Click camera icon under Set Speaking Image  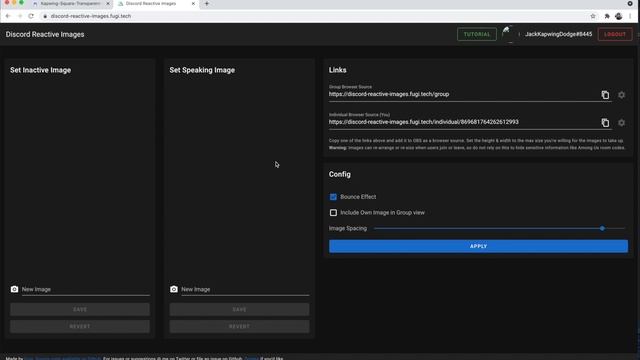(174, 289)
